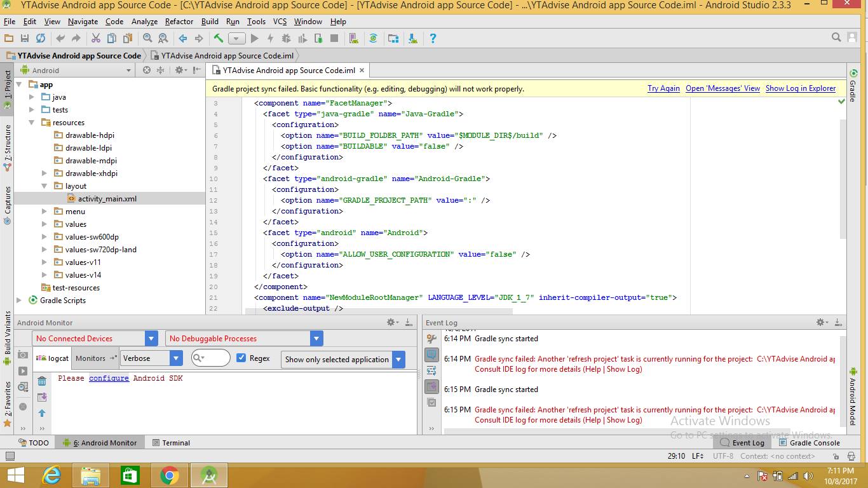Image resolution: width=868 pixels, height=488 pixels.
Task: Expand the Gradle Scripts node
Action: [19, 301]
